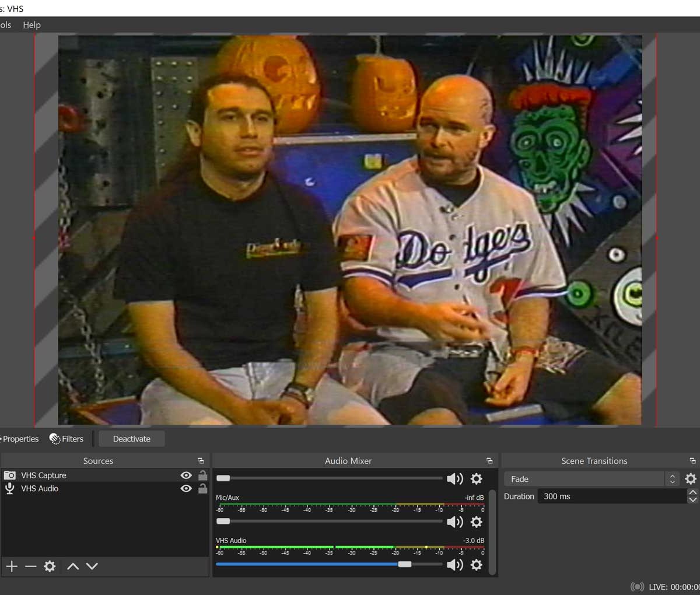Pop out the Audio Mixer dock
700x595 pixels.
(x=489, y=461)
